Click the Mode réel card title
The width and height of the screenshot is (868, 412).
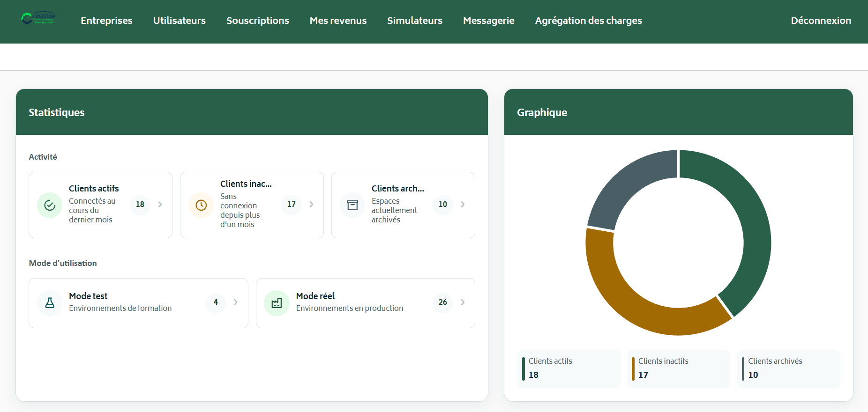(315, 296)
